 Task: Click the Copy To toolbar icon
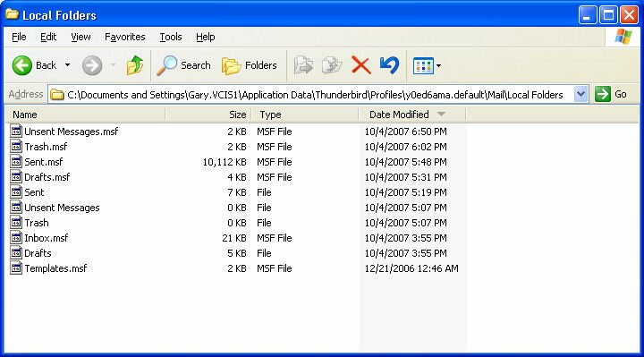point(332,65)
